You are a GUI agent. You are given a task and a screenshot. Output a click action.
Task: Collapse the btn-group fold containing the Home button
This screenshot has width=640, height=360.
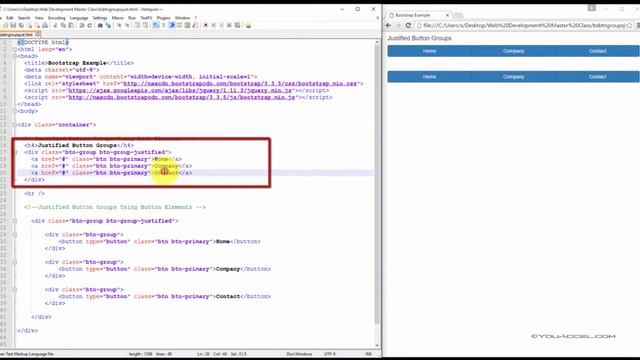(x=15, y=235)
